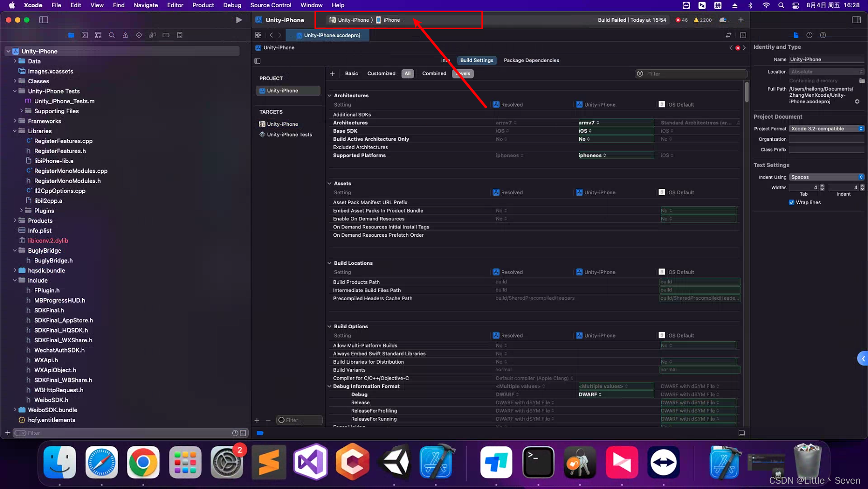
Task: Open the Source Control navigator icon
Action: point(85,35)
